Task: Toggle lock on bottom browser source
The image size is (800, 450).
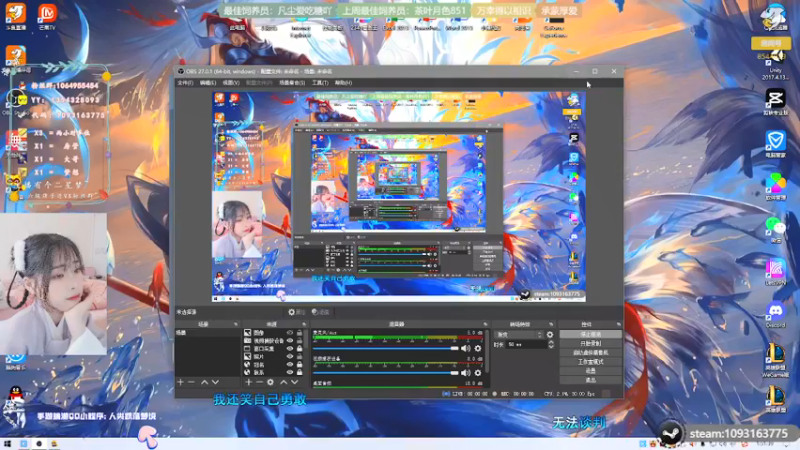Action: (x=299, y=373)
